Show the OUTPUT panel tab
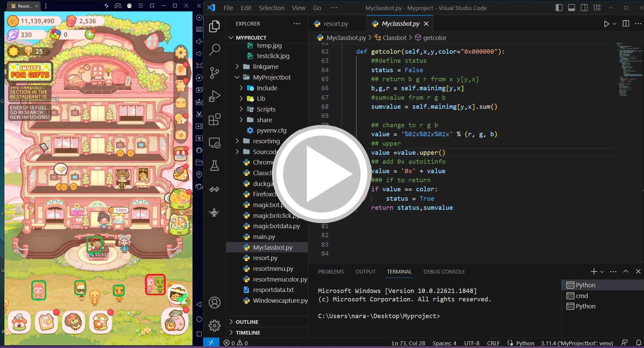 pos(366,271)
